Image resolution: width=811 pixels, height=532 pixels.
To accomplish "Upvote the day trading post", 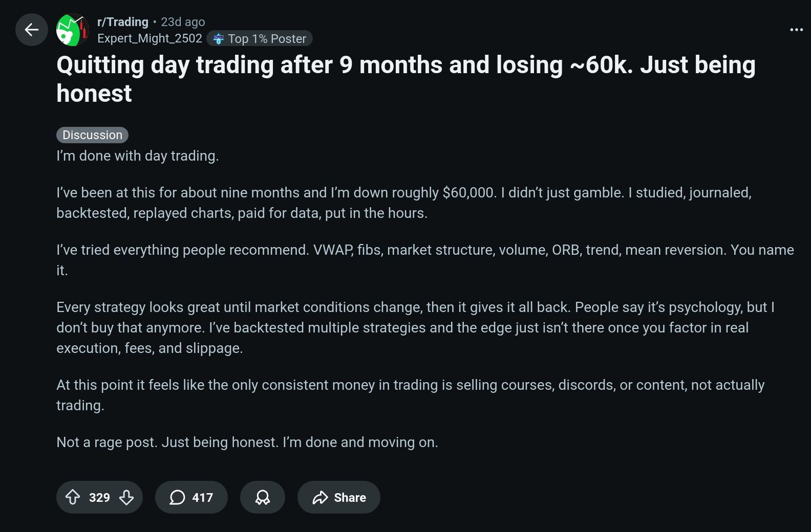I will point(73,497).
